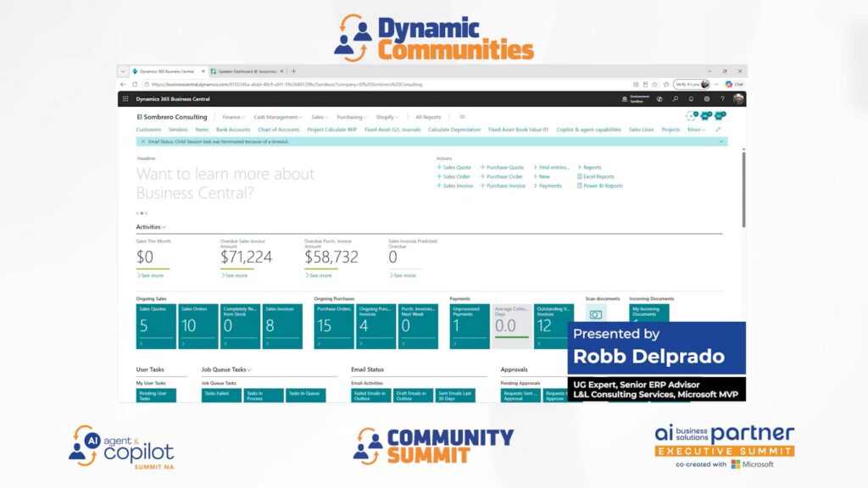Click the Tasks Failed tile
Screen dimensions: 868x488
point(221,395)
